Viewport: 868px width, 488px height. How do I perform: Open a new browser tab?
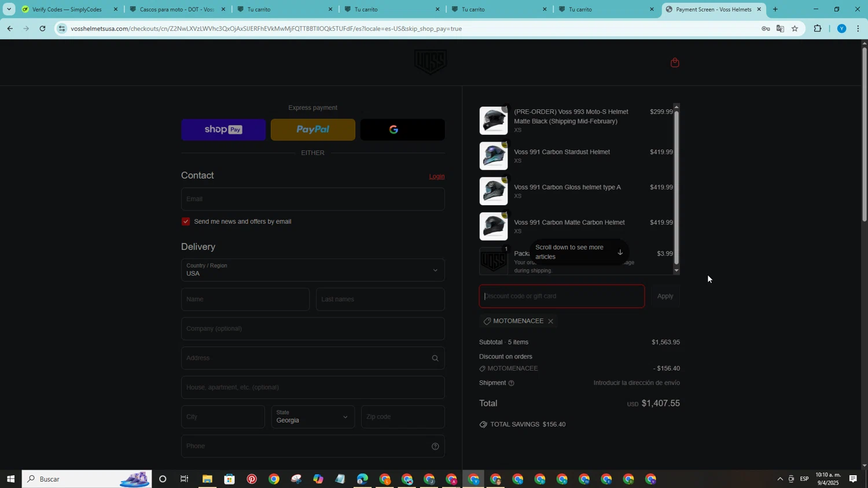click(x=775, y=9)
